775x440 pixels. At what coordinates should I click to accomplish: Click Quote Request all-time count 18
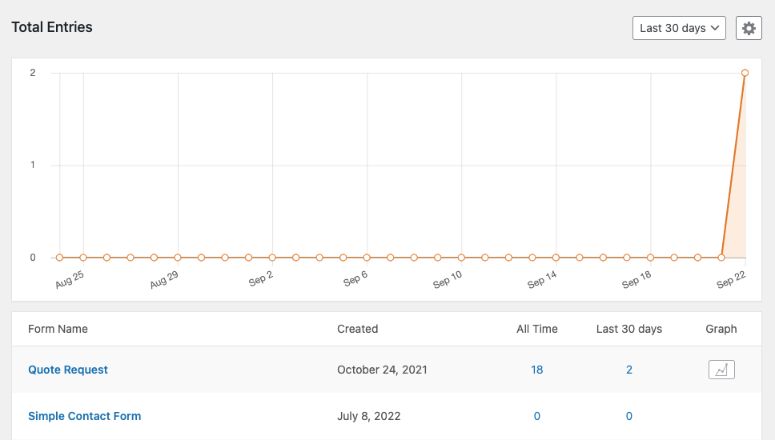(x=537, y=370)
